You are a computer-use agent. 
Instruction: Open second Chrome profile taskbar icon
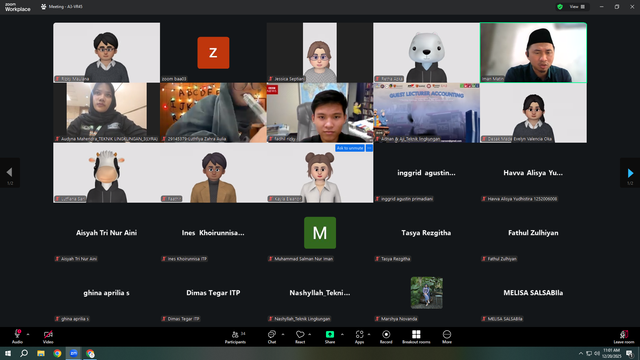(90, 353)
